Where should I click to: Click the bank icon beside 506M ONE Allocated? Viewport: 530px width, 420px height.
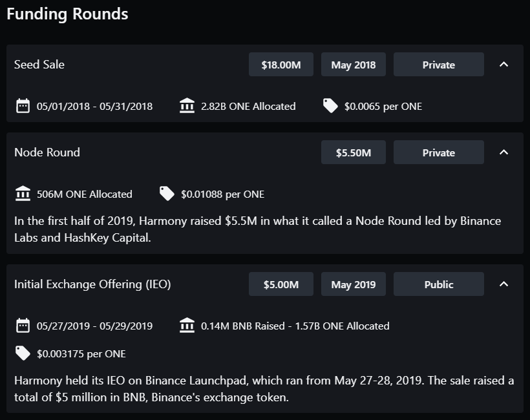[x=23, y=194]
